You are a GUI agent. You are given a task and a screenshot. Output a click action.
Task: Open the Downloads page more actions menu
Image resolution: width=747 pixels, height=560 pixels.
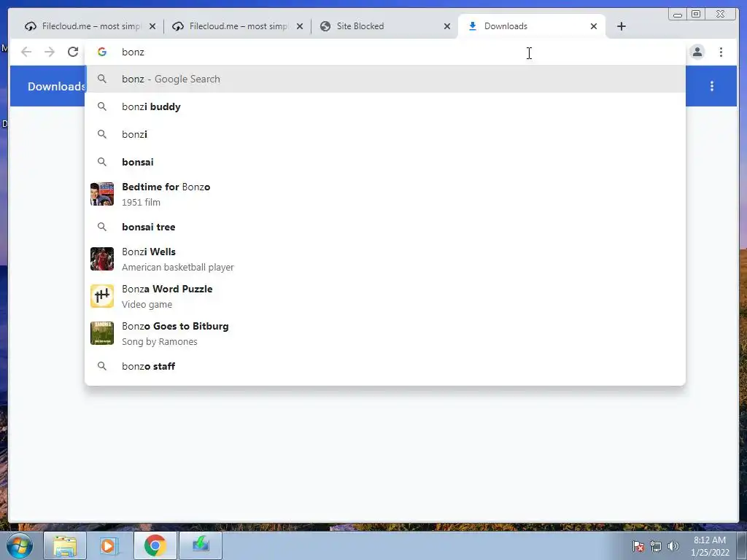point(712,86)
